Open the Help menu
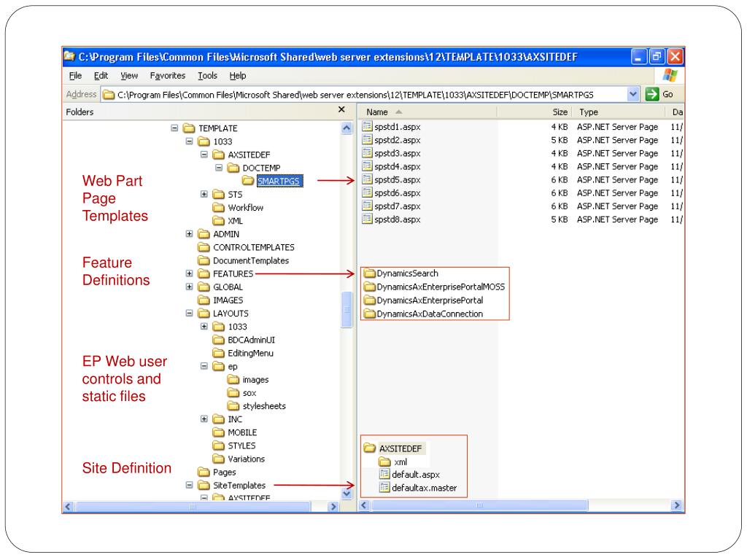This screenshot has width=747, height=560. pos(238,76)
